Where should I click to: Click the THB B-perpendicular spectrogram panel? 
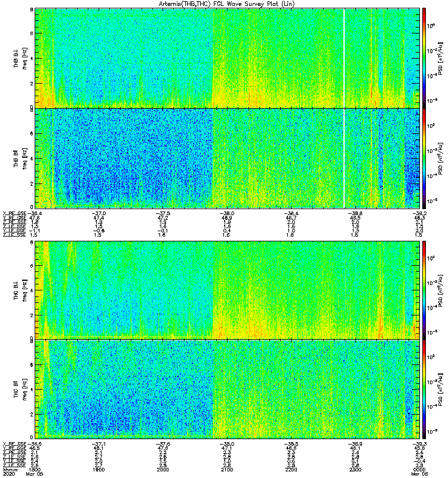click(x=228, y=58)
